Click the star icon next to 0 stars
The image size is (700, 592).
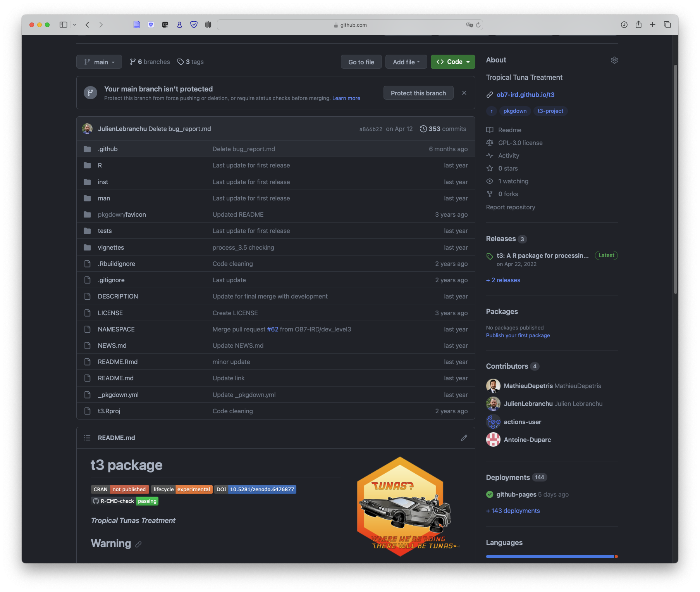[490, 168]
